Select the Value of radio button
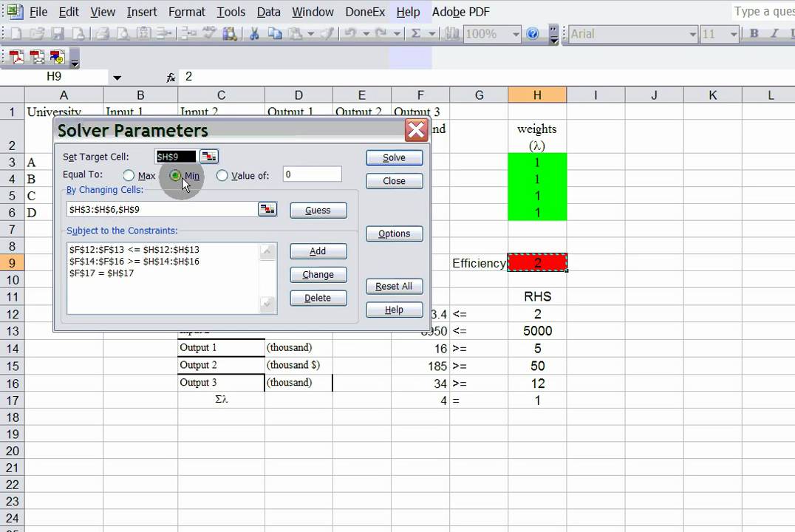 click(222, 175)
